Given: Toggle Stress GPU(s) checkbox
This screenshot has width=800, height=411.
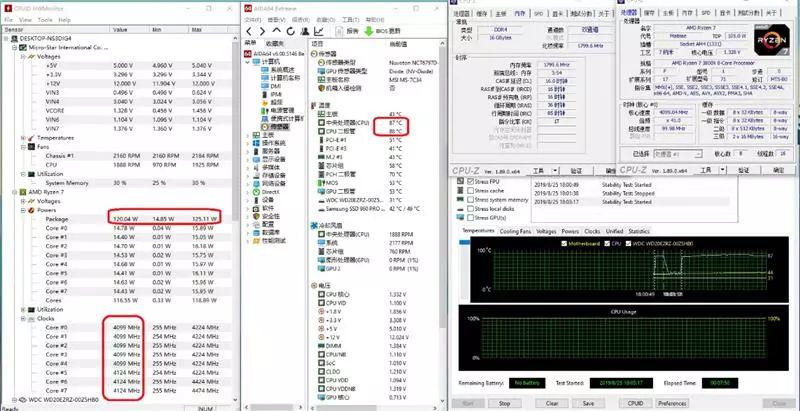Looking at the screenshot, I should [x=470, y=218].
